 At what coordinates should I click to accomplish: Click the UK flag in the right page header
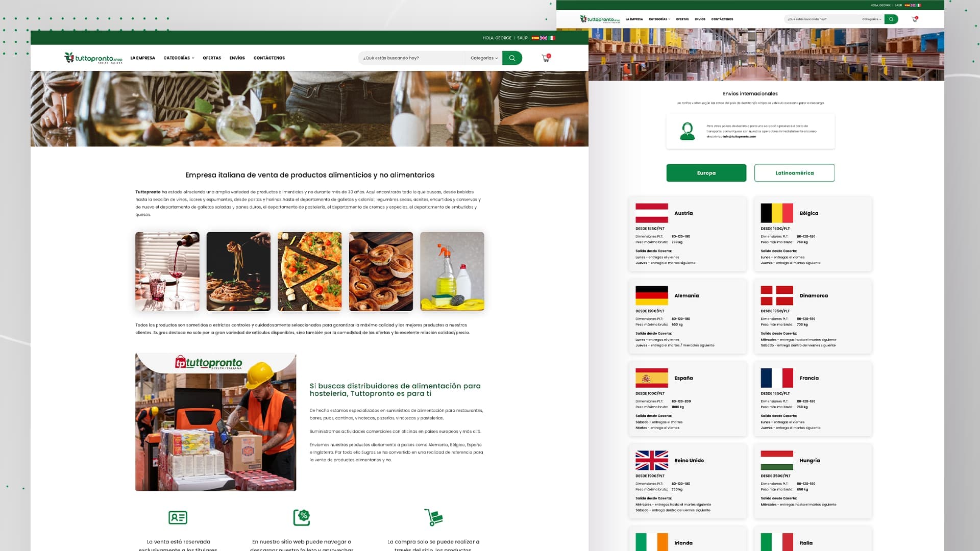[913, 5]
